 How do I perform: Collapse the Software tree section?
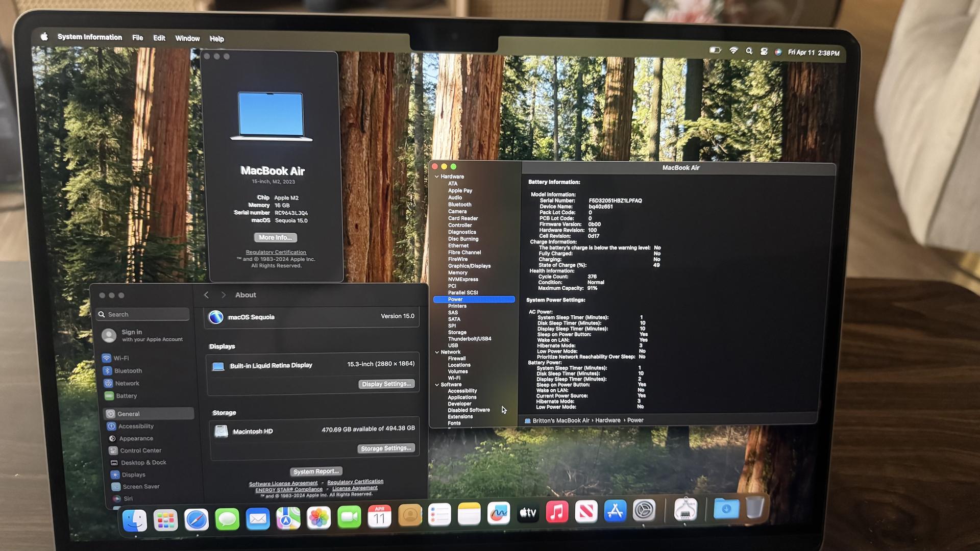tap(437, 385)
